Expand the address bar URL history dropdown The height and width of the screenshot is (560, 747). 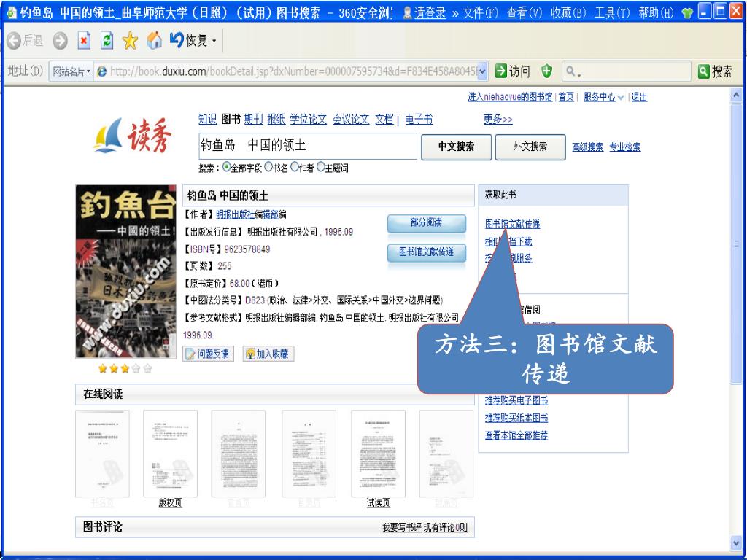pos(482,71)
